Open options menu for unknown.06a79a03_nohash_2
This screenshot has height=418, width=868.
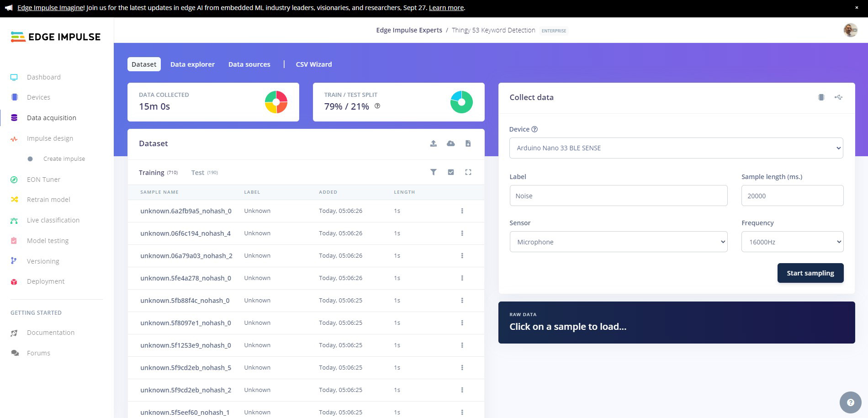click(x=462, y=256)
